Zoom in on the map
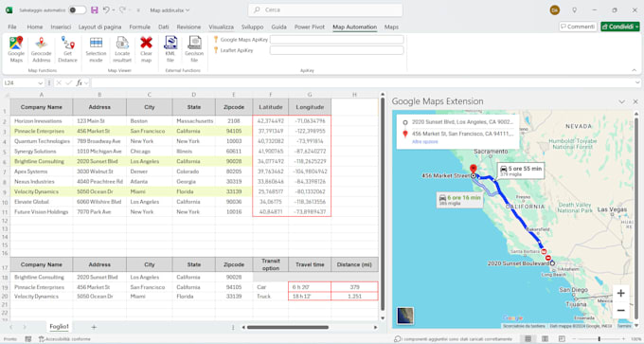Image resolution: width=644 pixels, height=344 pixels. 621,293
